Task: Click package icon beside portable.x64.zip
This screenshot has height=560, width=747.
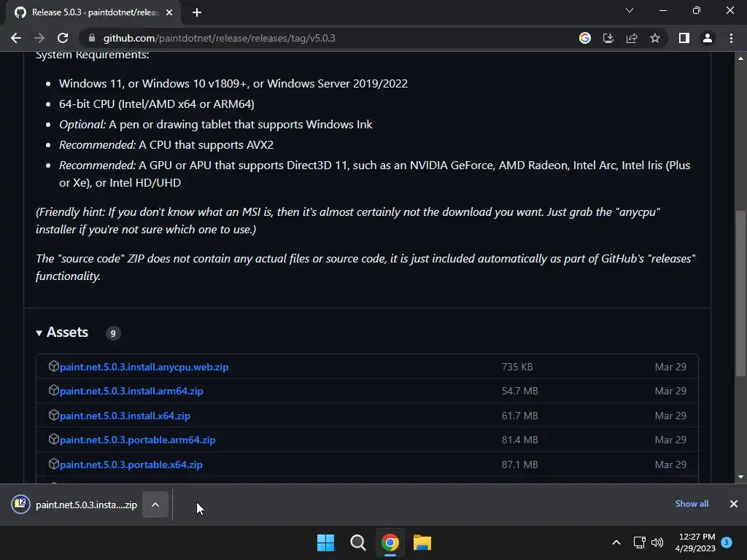Action: pos(54,464)
